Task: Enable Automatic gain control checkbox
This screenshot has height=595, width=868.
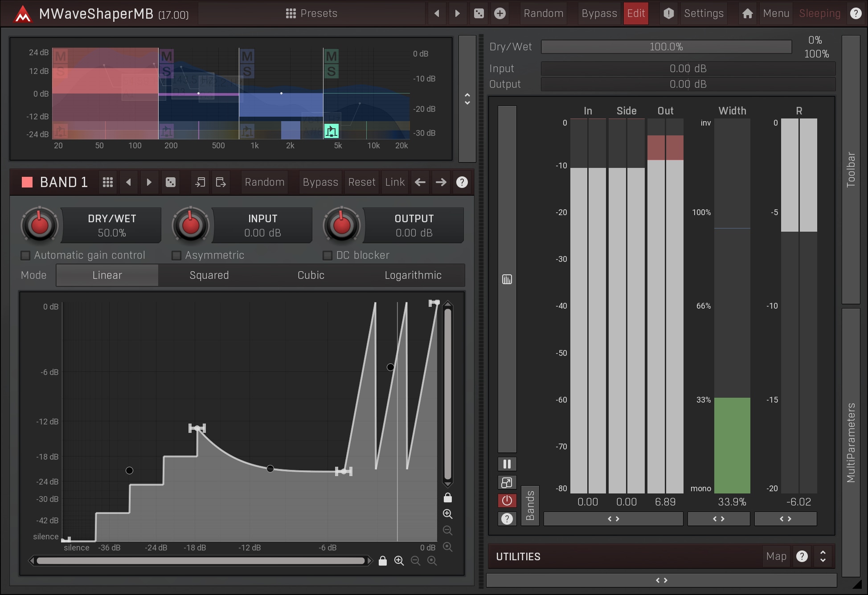Action: click(x=25, y=255)
